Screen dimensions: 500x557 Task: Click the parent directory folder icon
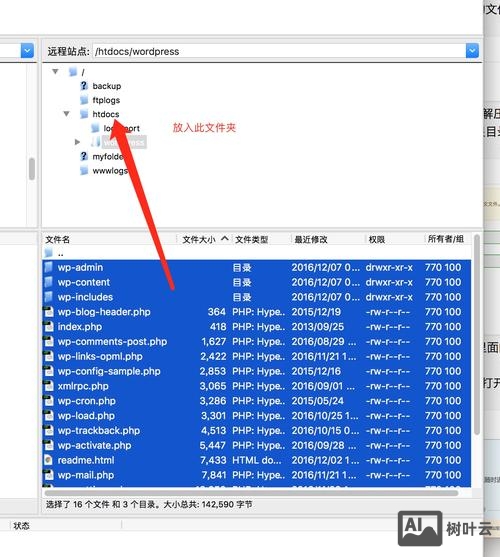point(49,253)
